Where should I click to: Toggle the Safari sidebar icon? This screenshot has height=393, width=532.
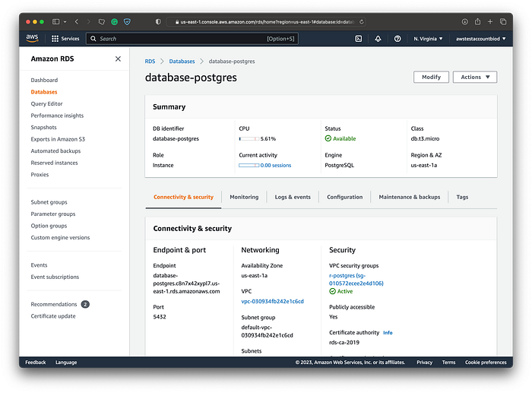click(x=55, y=22)
